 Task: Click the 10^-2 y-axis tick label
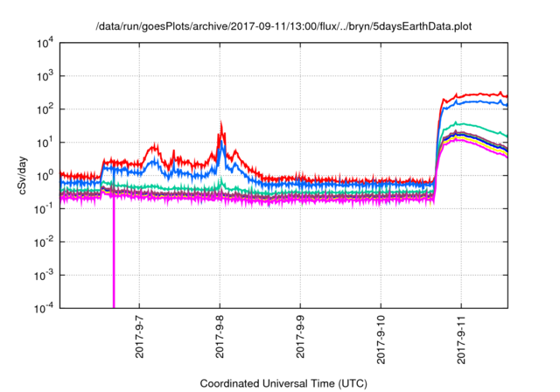(x=45, y=242)
